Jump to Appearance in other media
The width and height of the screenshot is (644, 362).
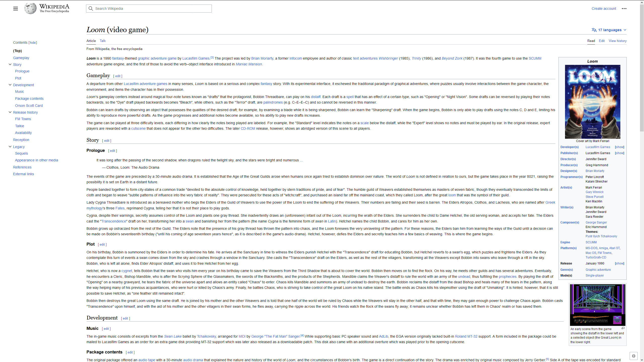coord(36,160)
